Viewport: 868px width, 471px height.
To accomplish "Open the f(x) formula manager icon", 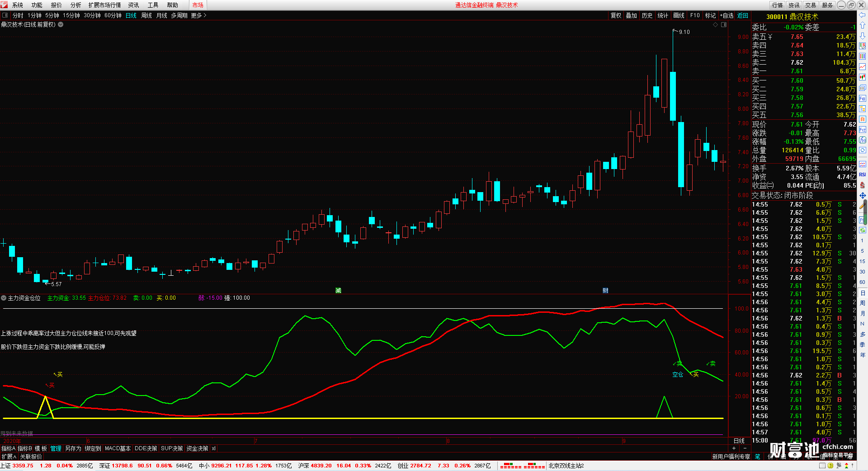I will coord(863,140).
